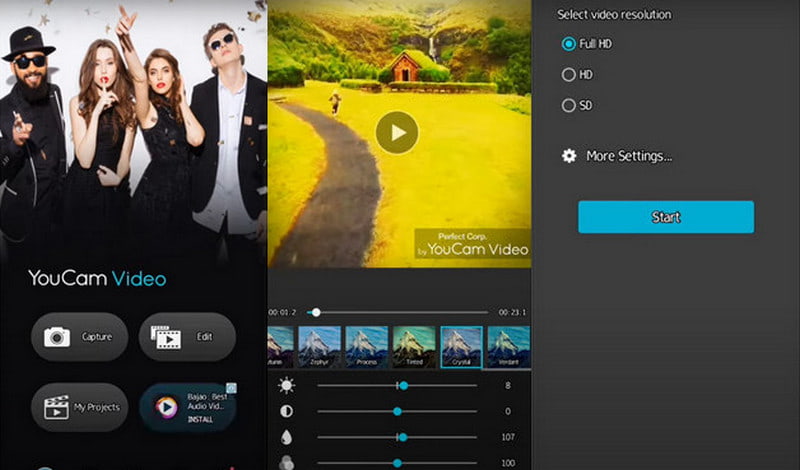Select SD resolution

[577, 106]
